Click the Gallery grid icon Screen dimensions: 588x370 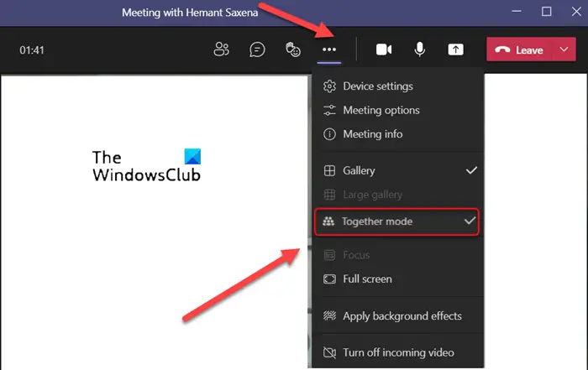point(329,171)
